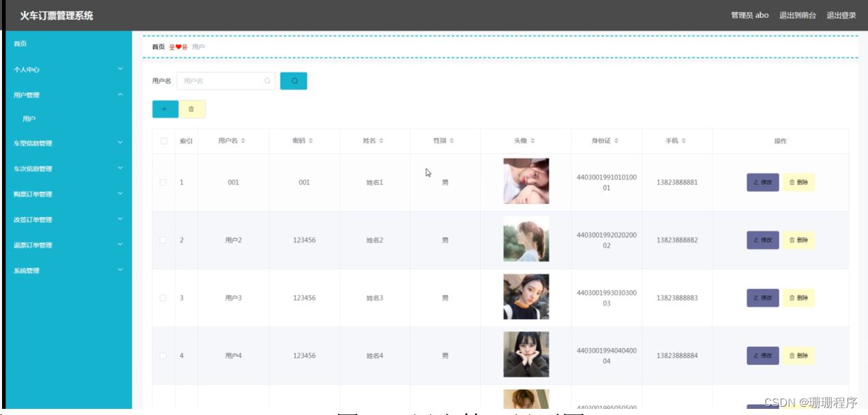Click the blue search button
The image size is (868, 415).
pyautogui.click(x=294, y=81)
